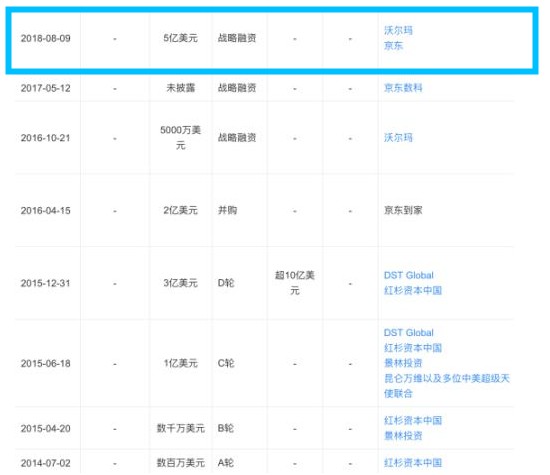Select the date 2017-05-12

(46, 88)
